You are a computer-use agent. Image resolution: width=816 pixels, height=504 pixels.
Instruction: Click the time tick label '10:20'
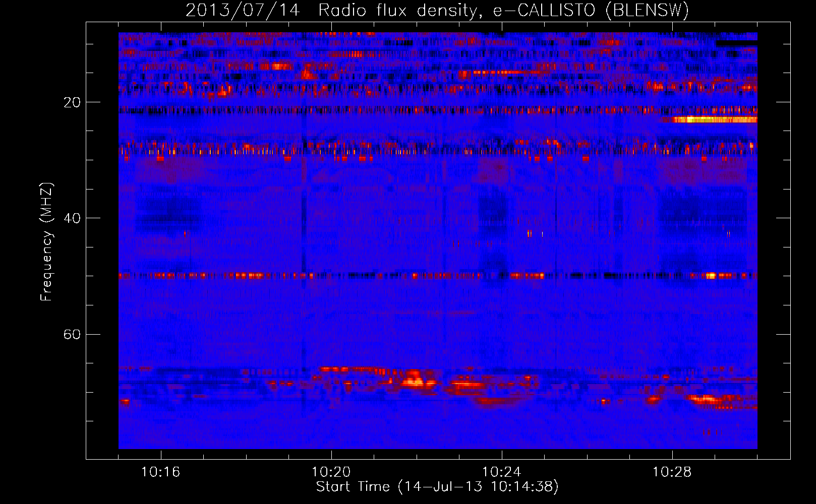point(331,472)
